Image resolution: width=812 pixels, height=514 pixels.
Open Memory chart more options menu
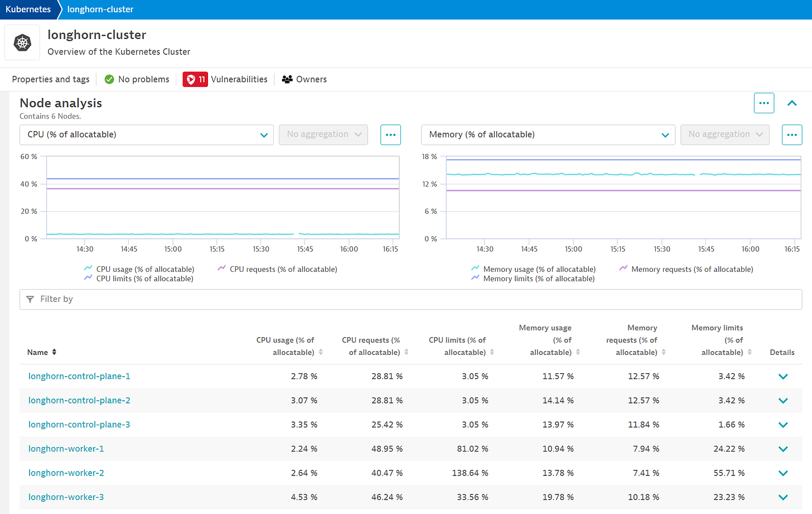tap(792, 134)
